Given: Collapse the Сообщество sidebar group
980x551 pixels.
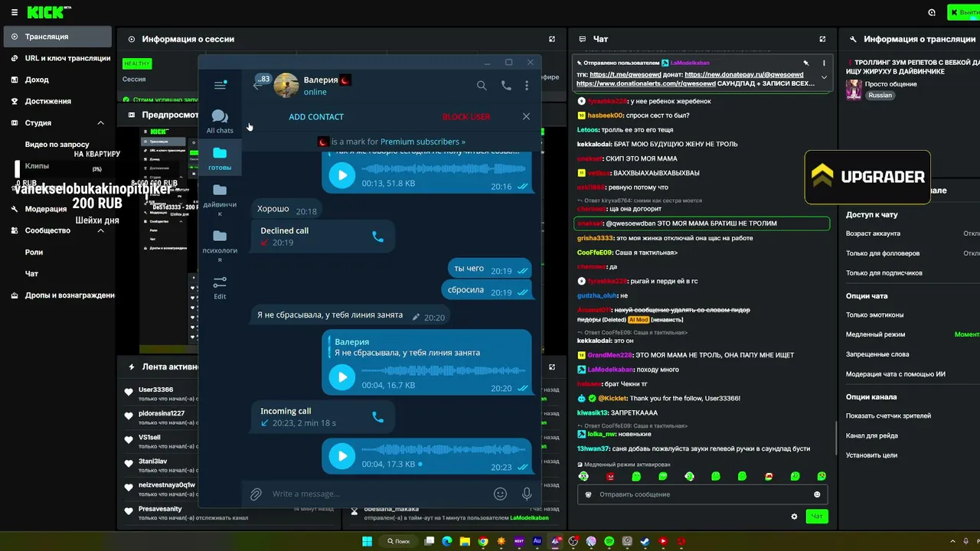Looking at the screenshot, I should [x=100, y=230].
